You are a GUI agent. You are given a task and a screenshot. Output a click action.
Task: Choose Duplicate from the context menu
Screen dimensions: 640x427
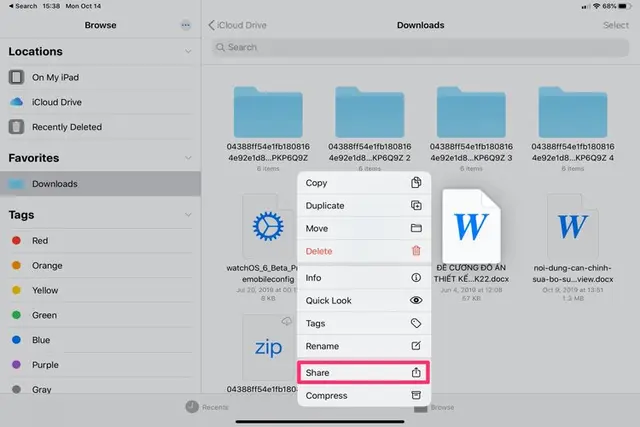click(x=364, y=205)
